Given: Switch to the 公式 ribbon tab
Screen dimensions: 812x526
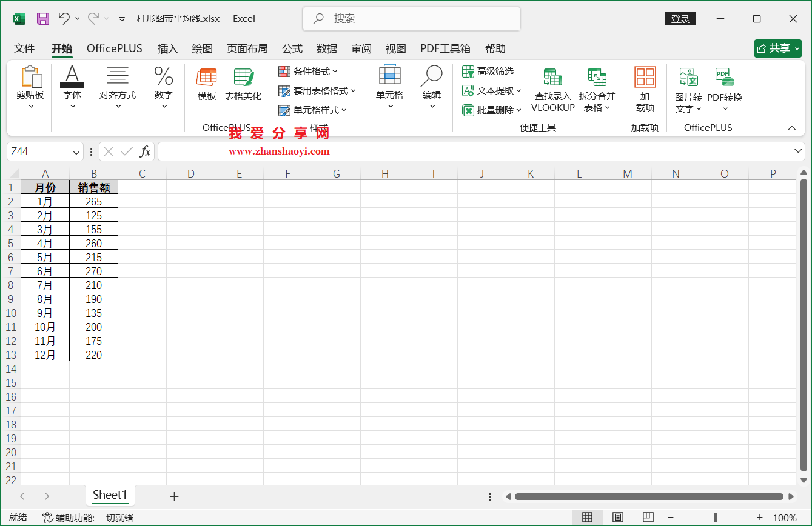Looking at the screenshot, I should pos(292,48).
